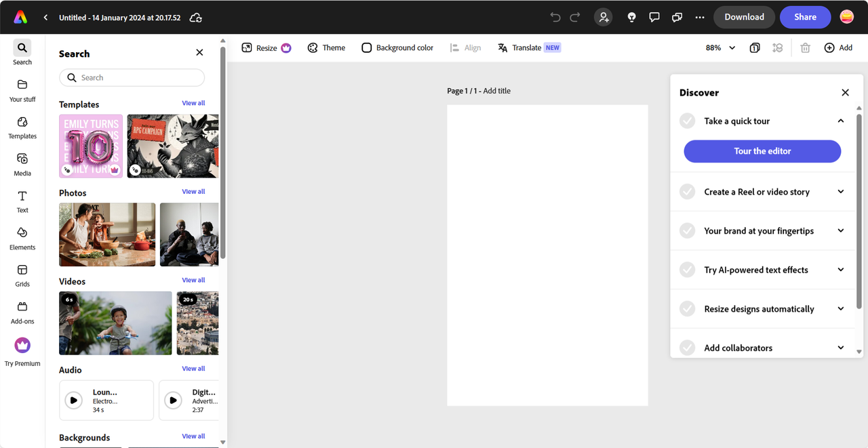This screenshot has width=868, height=448.
Task: Select the family cooking photo
Action: [107, 235]
